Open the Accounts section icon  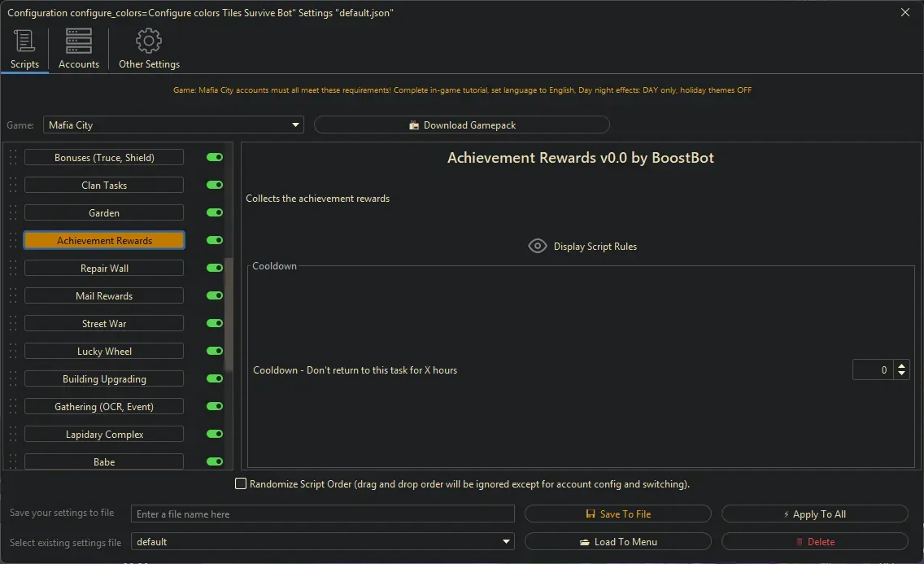(78, 40)
